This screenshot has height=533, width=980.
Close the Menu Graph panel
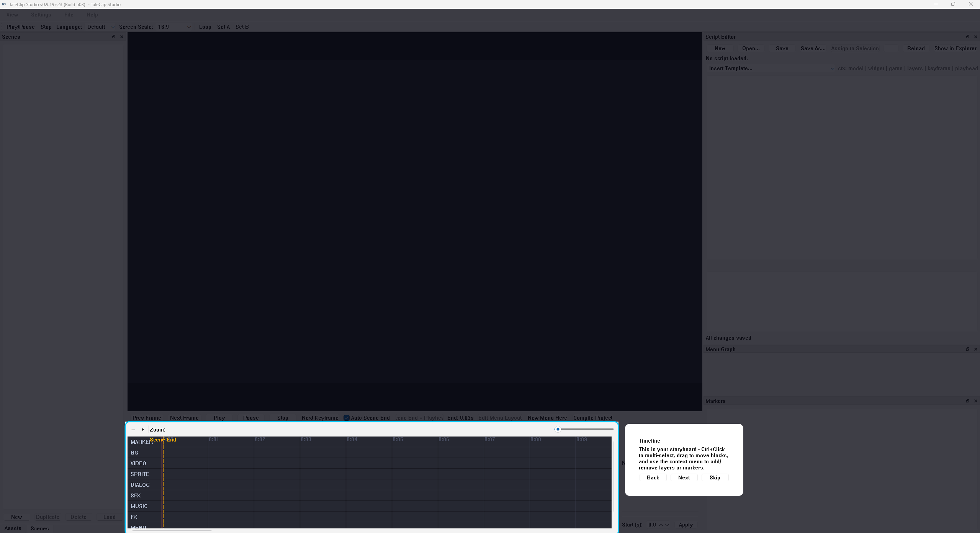pos(975,349)
